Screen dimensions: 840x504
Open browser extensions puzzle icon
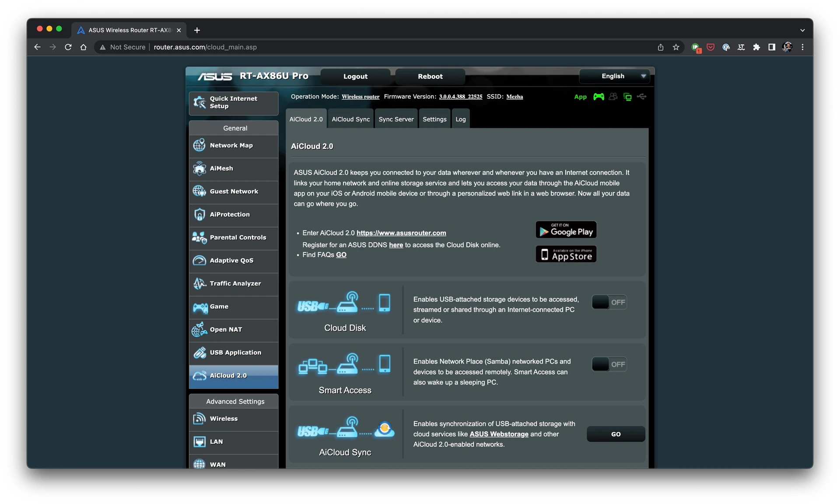[x=756, y=47]
